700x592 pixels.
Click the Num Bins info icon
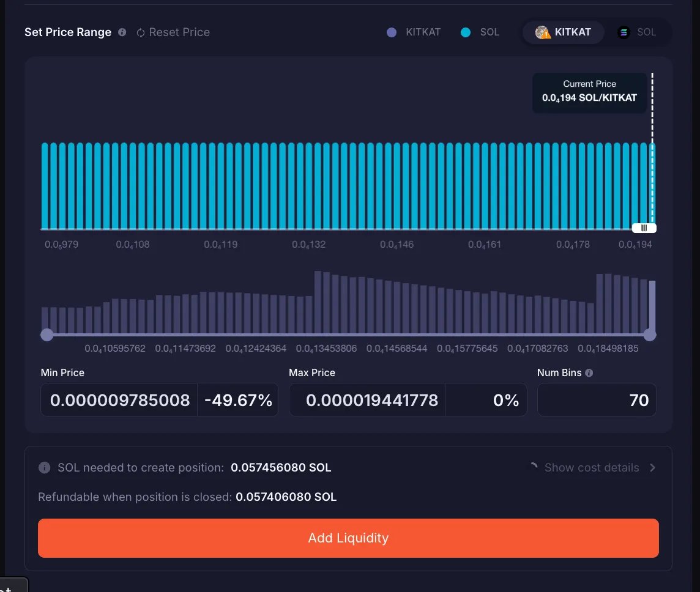pos(589,372)
